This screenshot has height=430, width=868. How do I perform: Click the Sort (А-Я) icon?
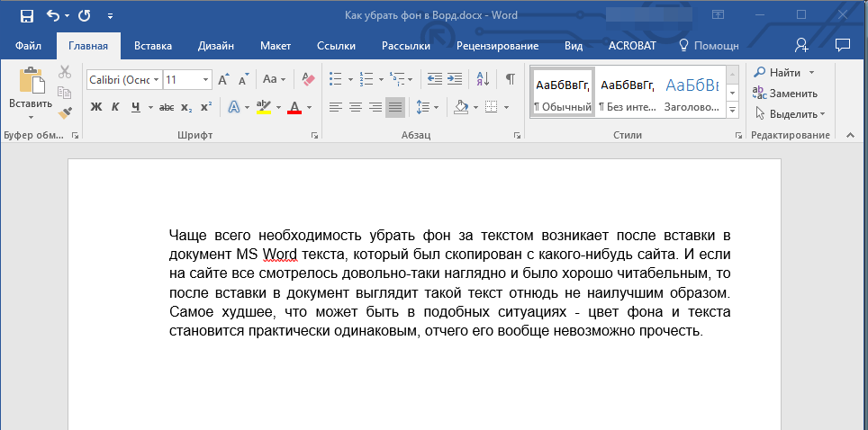[482, 79]
